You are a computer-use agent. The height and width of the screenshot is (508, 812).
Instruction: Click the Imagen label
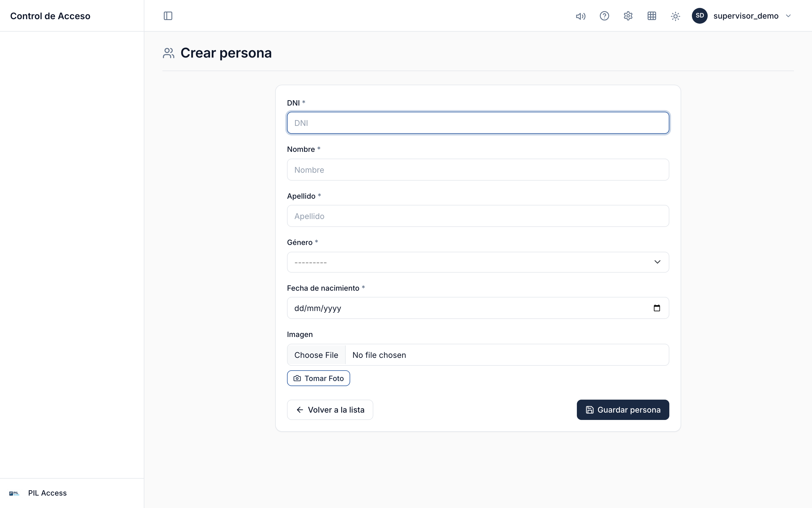pyautogui.click(x=300, y=334)
